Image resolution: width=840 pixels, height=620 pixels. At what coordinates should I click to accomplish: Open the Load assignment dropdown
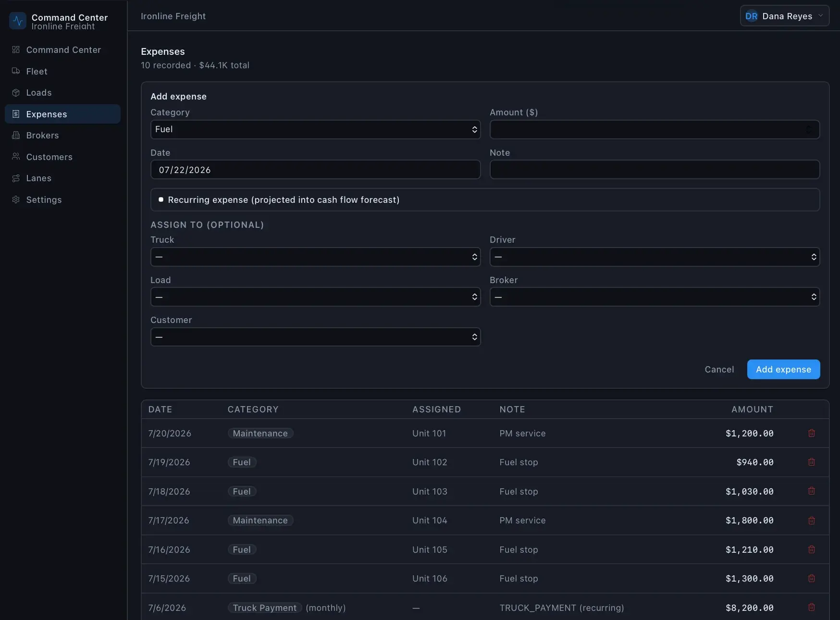click(x=315, y=297)
